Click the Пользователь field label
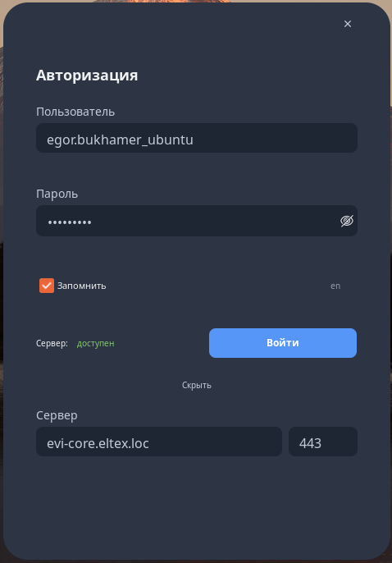Image resolution: width=392 pixels, height=563 pixels. (x=75, y=112)
